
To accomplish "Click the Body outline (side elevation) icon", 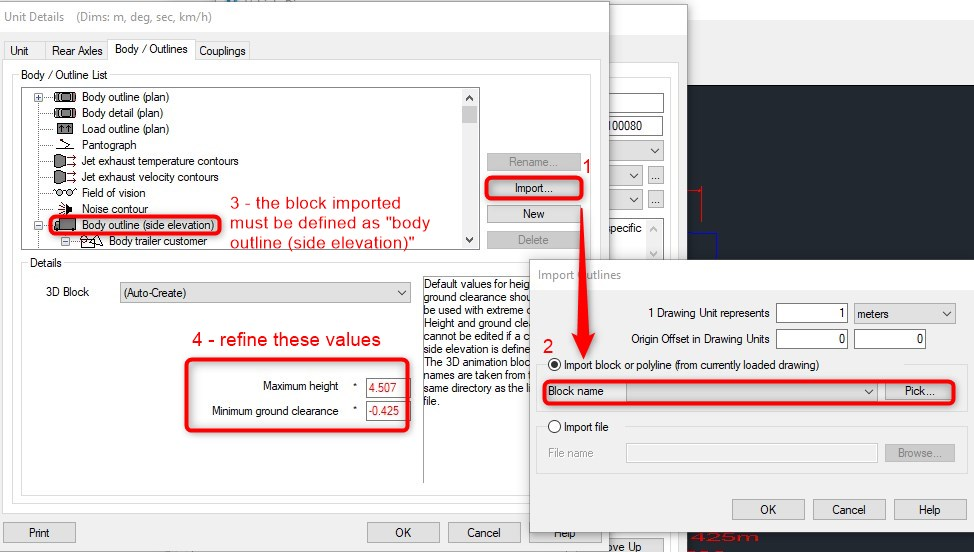I will (x=65, y=225).
